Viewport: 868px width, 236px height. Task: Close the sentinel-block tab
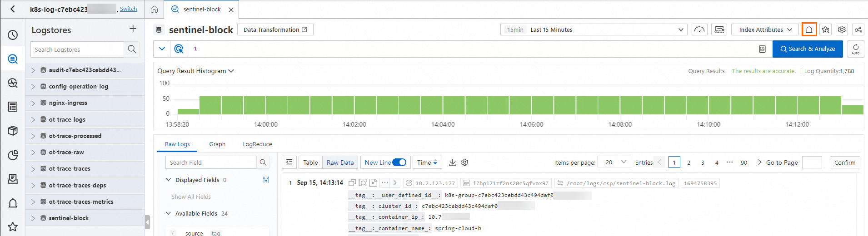[x=231, y=9]
